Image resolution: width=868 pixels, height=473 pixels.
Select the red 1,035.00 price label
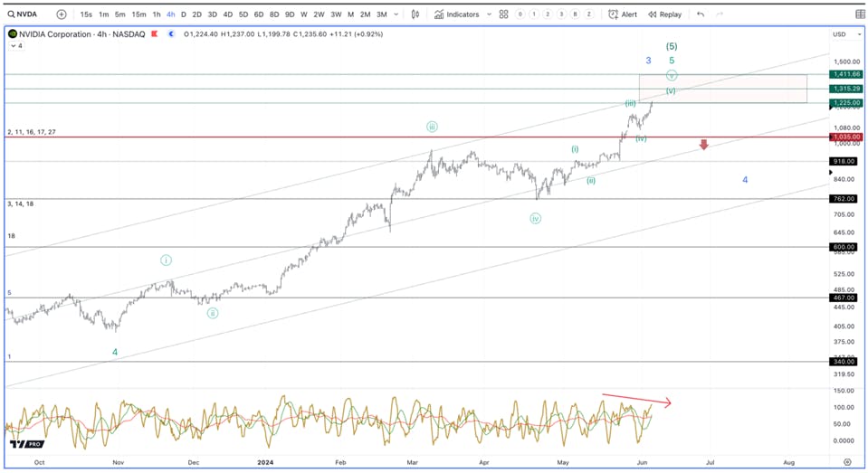click(846, 137)
